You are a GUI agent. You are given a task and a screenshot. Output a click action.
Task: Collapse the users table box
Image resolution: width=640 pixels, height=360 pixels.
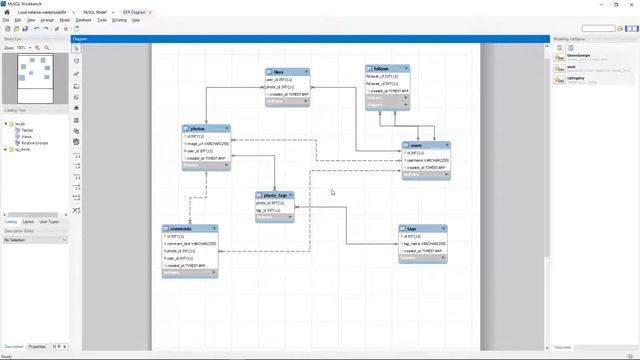coord(447,145)
